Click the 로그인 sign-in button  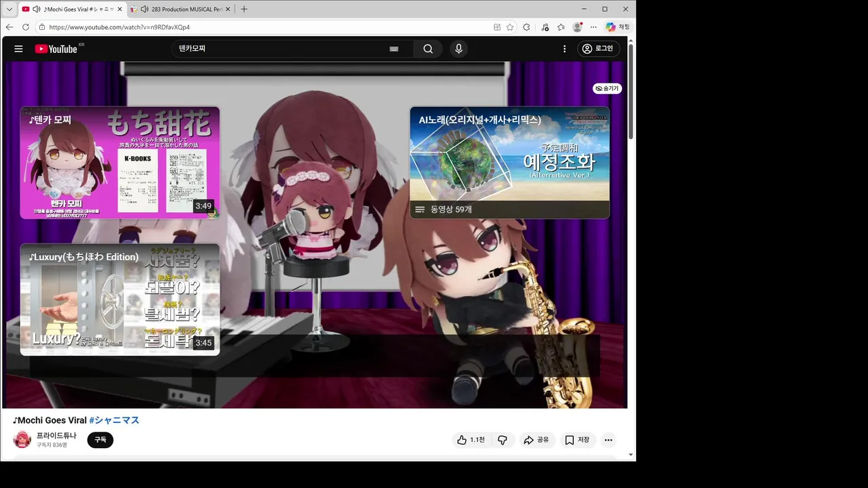[598, 49]
